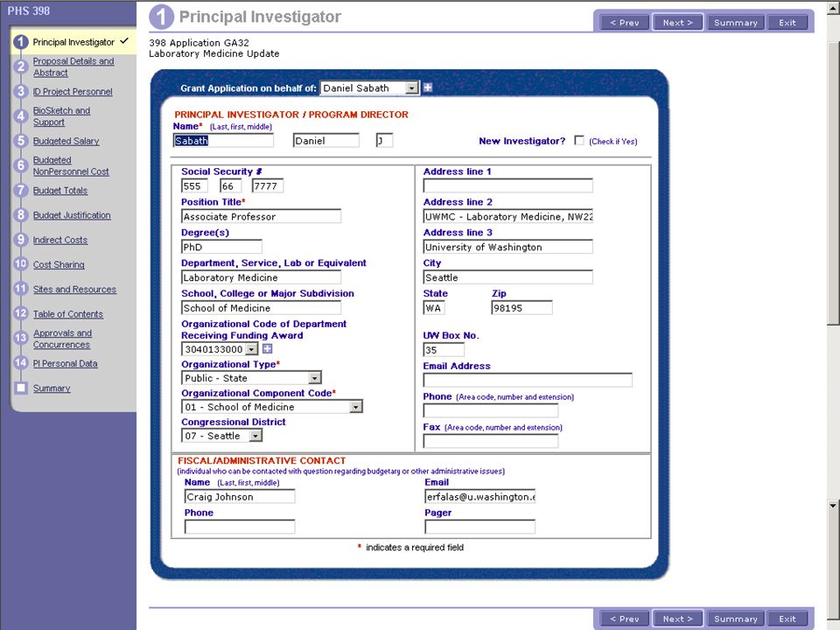Click the Fiscal Contact Name field
This screenshot has width=840, height=630.
pyautogui.click(x=240, y=497)
